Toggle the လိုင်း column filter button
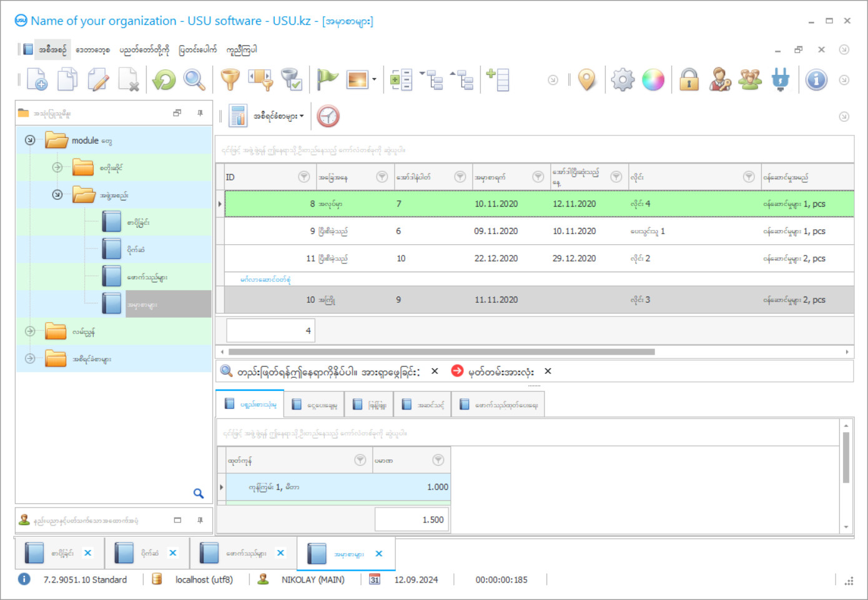 (749, 177)
